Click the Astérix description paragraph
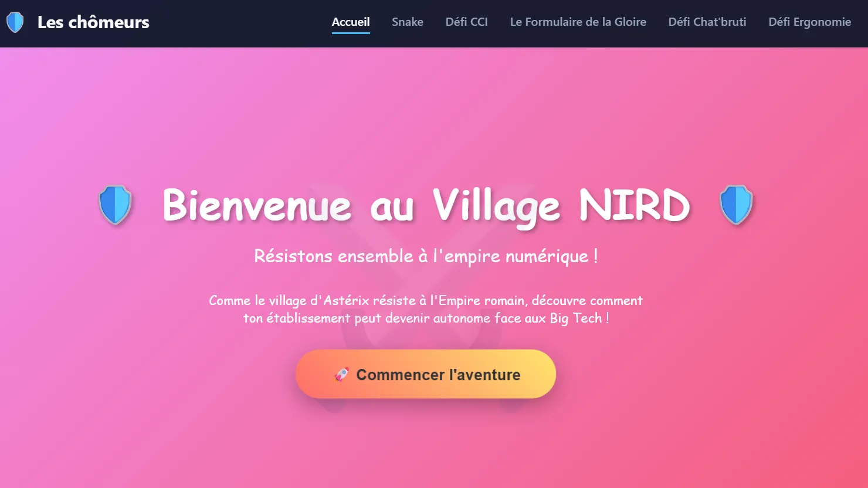Screen dimensions: 868x488 coord(426,309)
